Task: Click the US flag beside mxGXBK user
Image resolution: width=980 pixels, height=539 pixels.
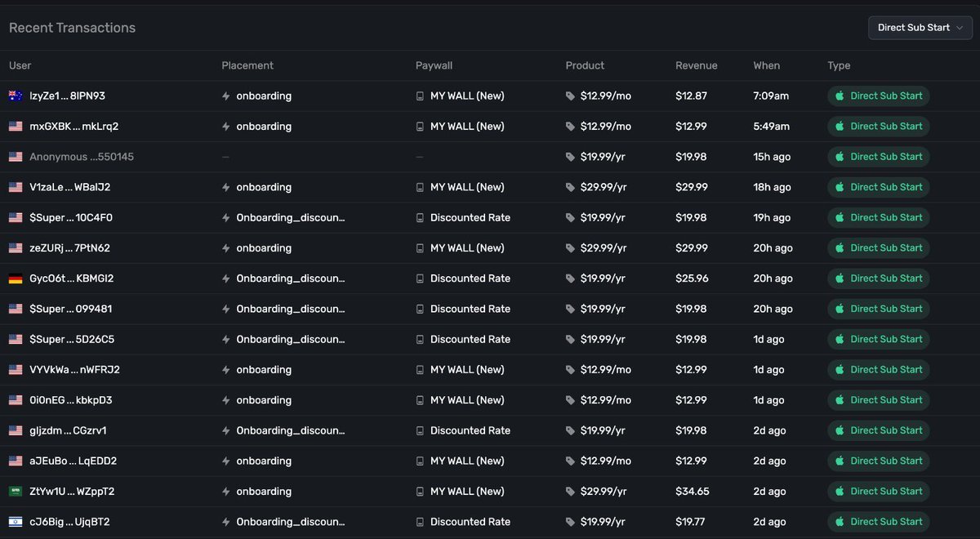Action: pos(16,127)
